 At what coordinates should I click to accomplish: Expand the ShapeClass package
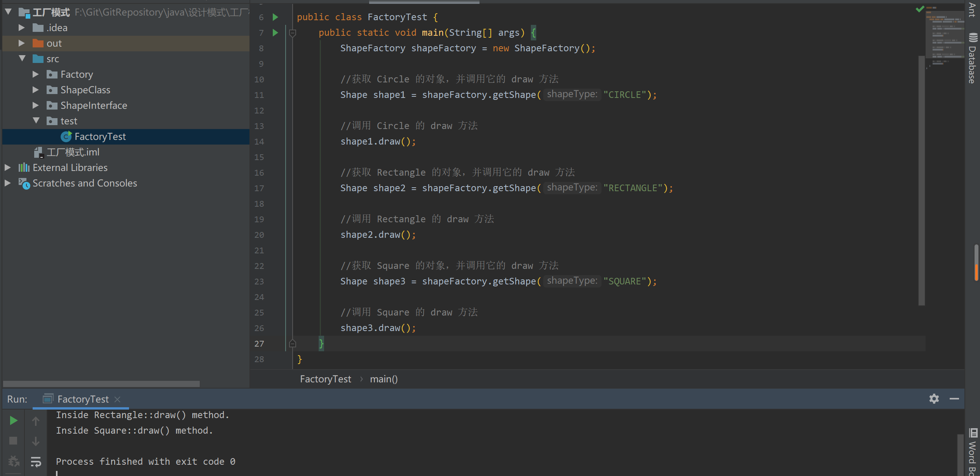[36, 90]
